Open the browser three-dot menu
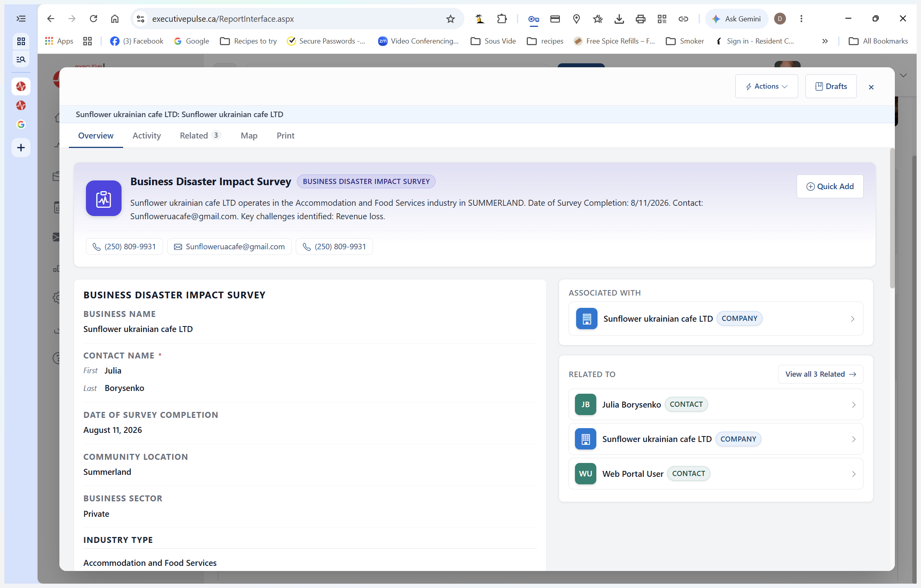The height and width of the screenshot is (588, 921). point(801,19)
